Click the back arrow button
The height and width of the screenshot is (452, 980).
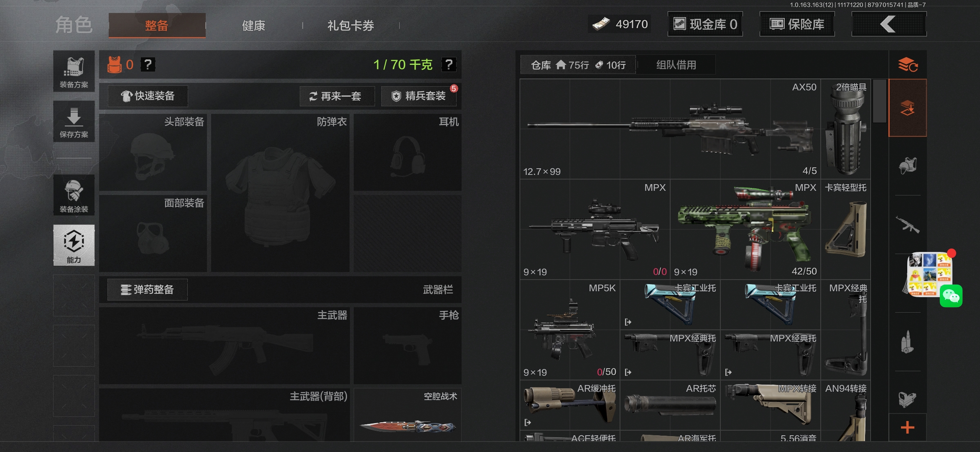click(888, 24)
